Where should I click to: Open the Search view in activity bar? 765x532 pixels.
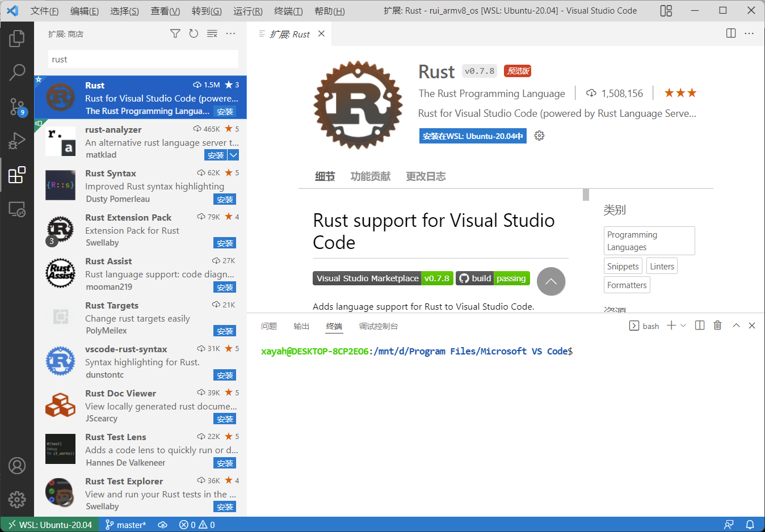[x=17, y=72]
